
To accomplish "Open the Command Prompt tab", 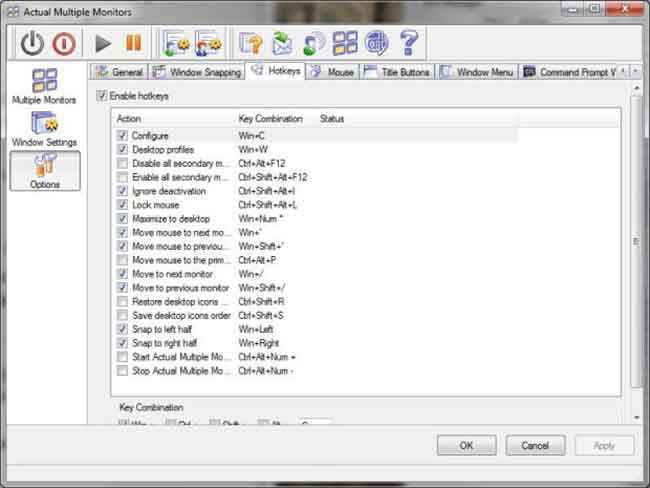I will [x=570, y=72].
